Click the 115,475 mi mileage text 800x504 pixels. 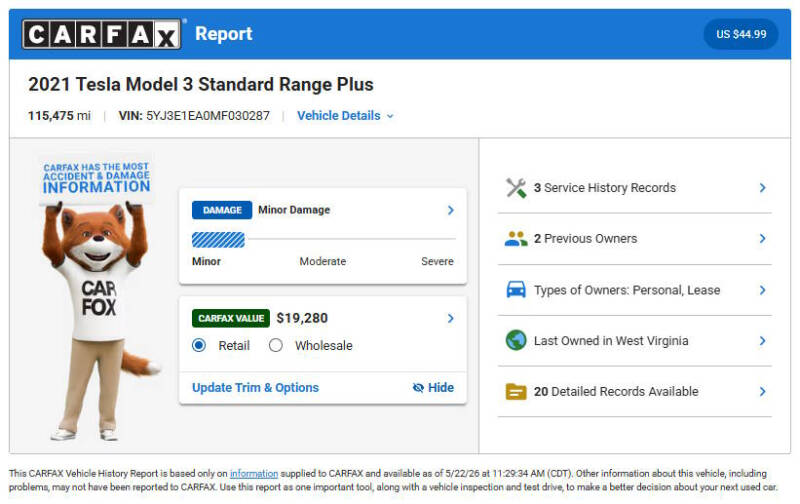pyautogui.click(x=59, y=116)
